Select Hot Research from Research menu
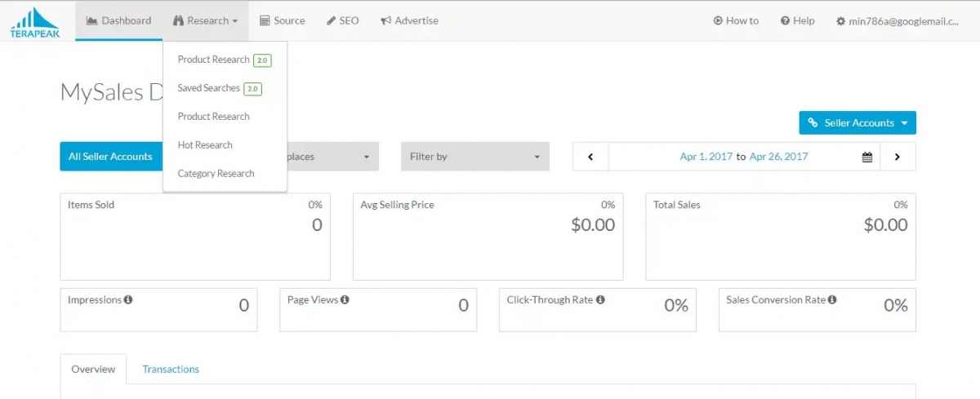Viewport: 980px width, 399px height. click(x=205, y=145)
